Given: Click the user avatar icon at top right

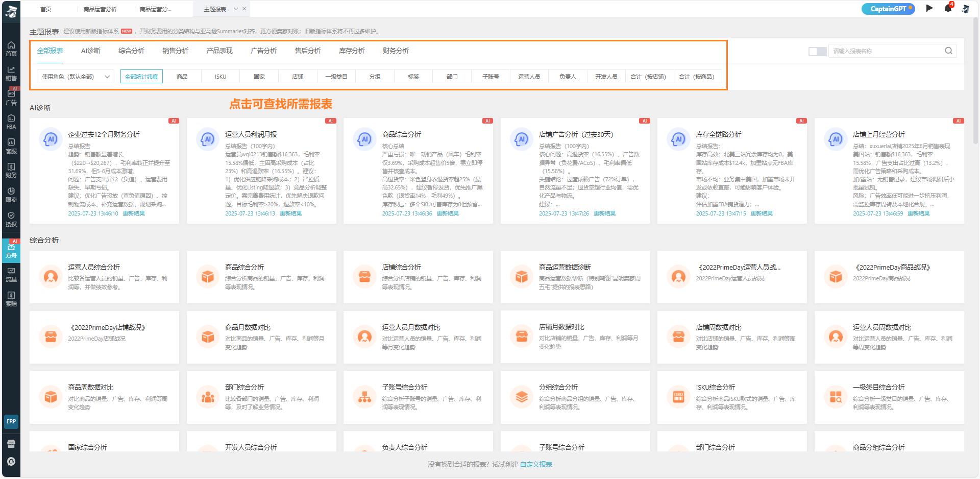Looking at the screenshot, I should tap(965, 9).
